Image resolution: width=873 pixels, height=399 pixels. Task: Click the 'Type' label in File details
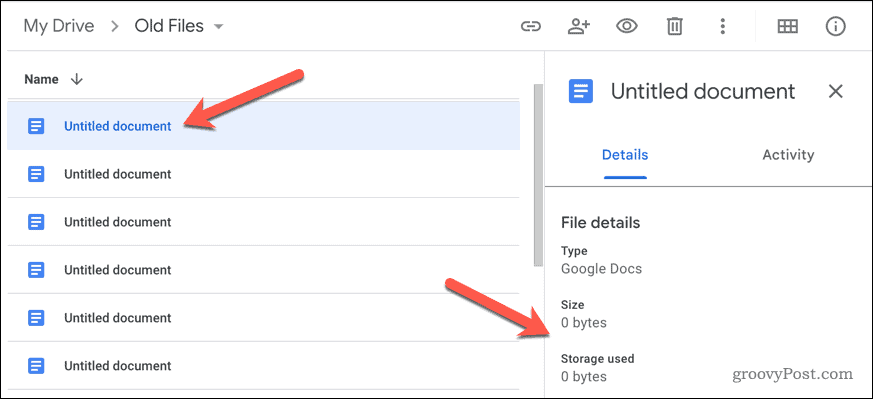click(x=574, y=252)
